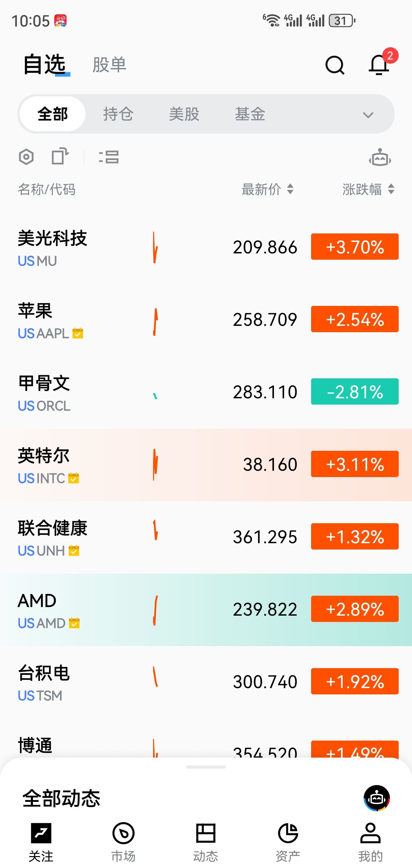Switch to the 股单 tab

tap(109, 65)
